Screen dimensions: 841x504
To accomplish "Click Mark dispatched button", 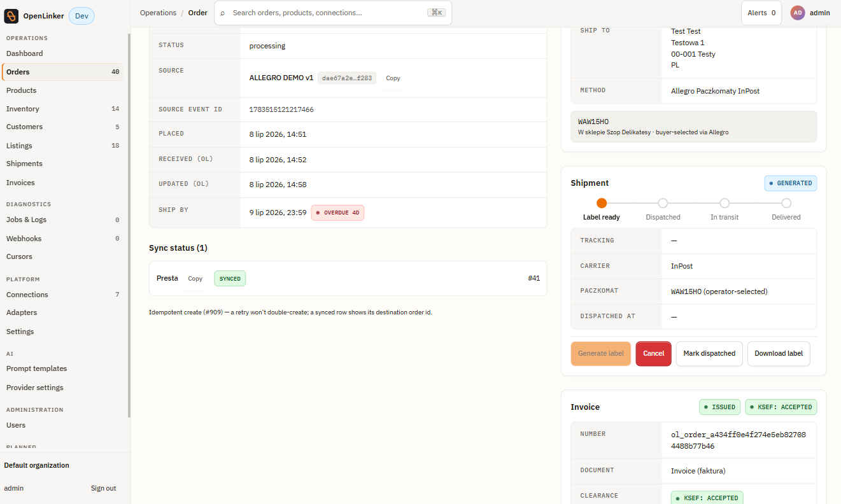I will click(x=709, y=353).
